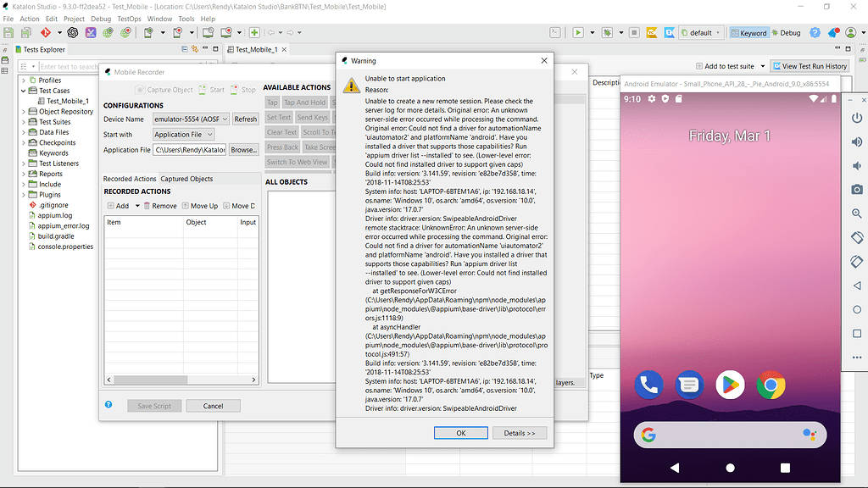This screenshot has height=488, width=868.
Task: Open the 'Start with' Application File dropdown
Action: (x=183, y=134)
